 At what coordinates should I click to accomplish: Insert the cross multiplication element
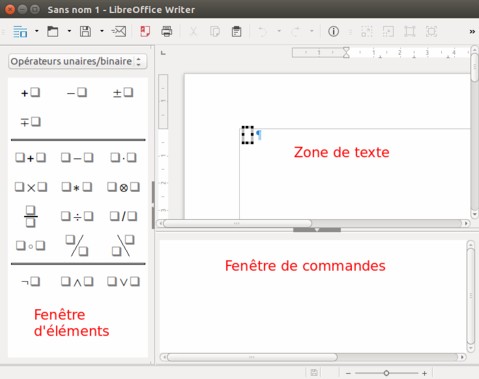point(31,187)
